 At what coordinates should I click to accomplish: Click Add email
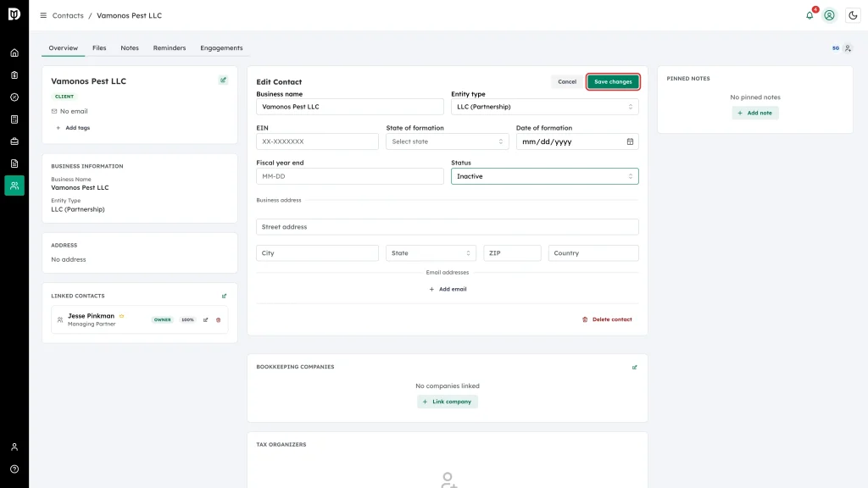448,290
